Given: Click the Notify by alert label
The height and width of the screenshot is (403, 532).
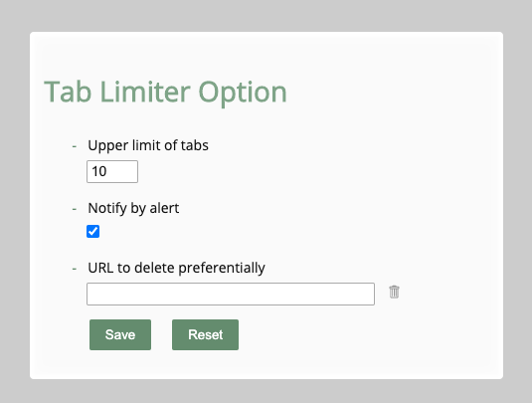Looking at the screenshot, I should coord(133,208).
